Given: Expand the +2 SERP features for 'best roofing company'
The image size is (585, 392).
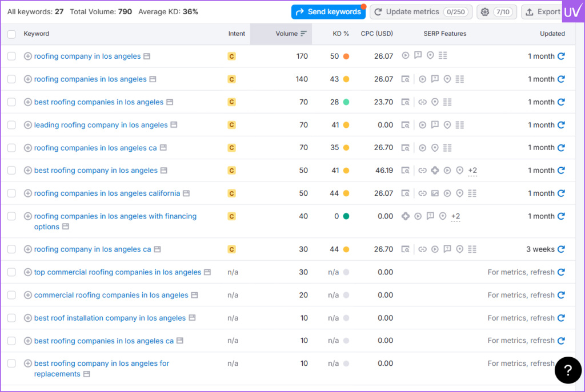Looking at the screenshot, I should [x=472, y=171].
